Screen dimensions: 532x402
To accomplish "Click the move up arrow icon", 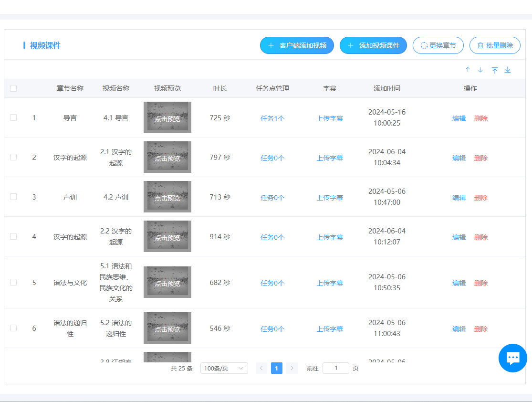I will [x=468, y=70].
